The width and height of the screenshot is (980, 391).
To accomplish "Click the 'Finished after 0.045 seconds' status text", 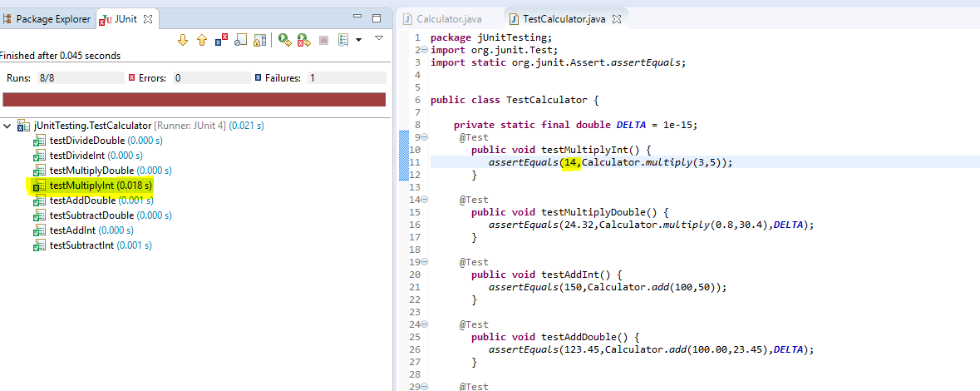I will (x=60, y=56).
